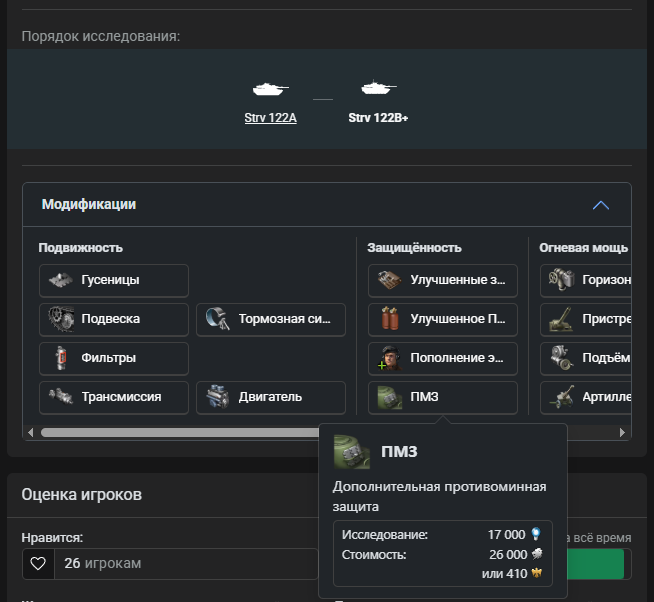Collapse the Модификации section chevron
This screenshot has height=602, width=654.
[601, 205]
